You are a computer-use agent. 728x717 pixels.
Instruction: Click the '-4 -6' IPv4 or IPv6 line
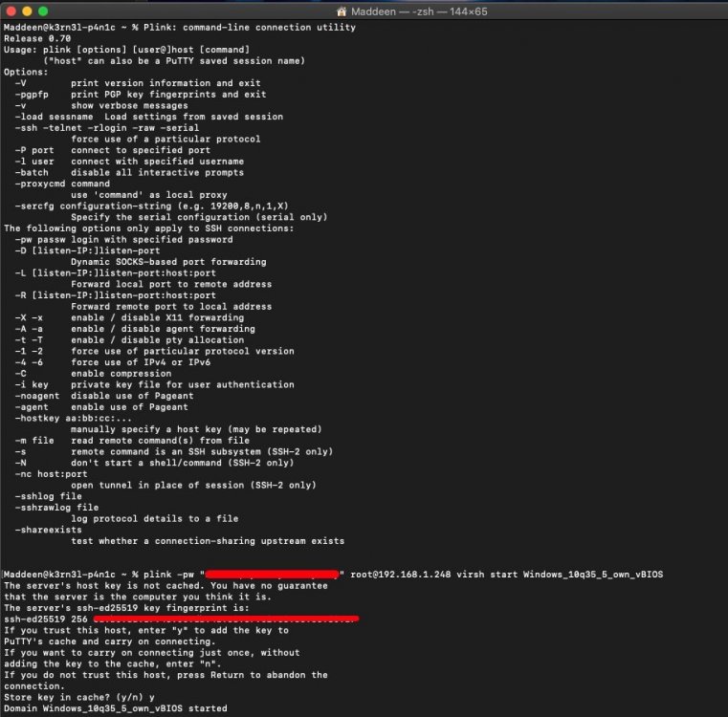(x=112, y=362)
